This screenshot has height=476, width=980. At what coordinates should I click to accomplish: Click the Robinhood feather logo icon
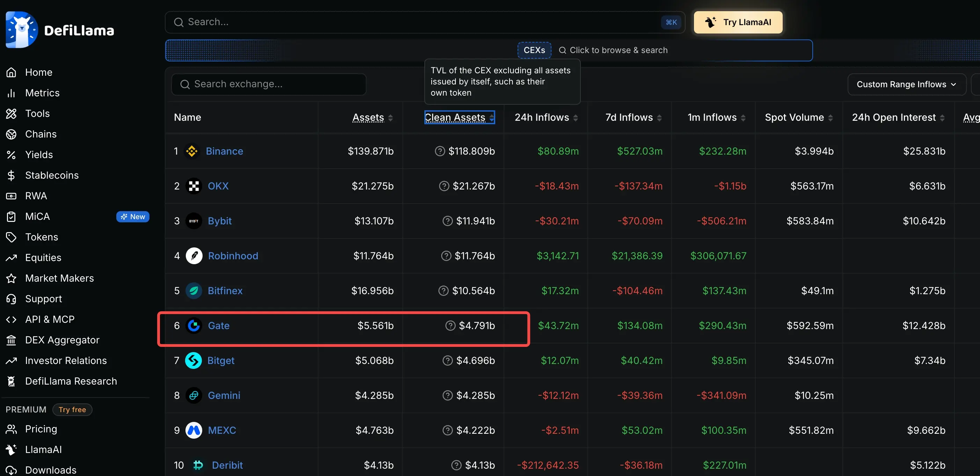pos(194,256)
